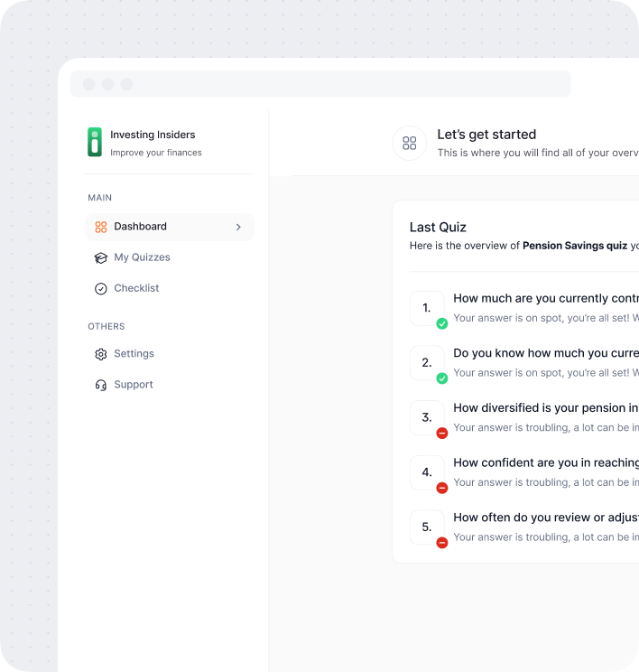
Task: Click the bold 'Pension Savings quiz' text
Action: (x=575, y=246)
